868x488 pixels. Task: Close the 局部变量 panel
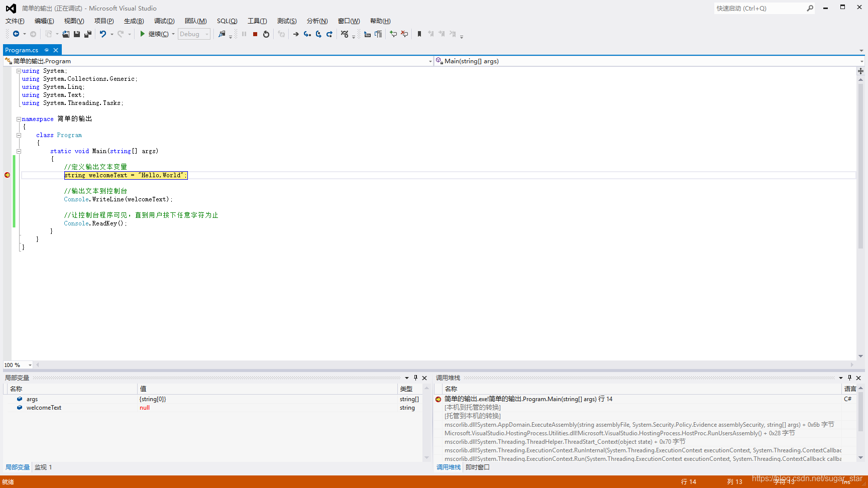[424, 378]
